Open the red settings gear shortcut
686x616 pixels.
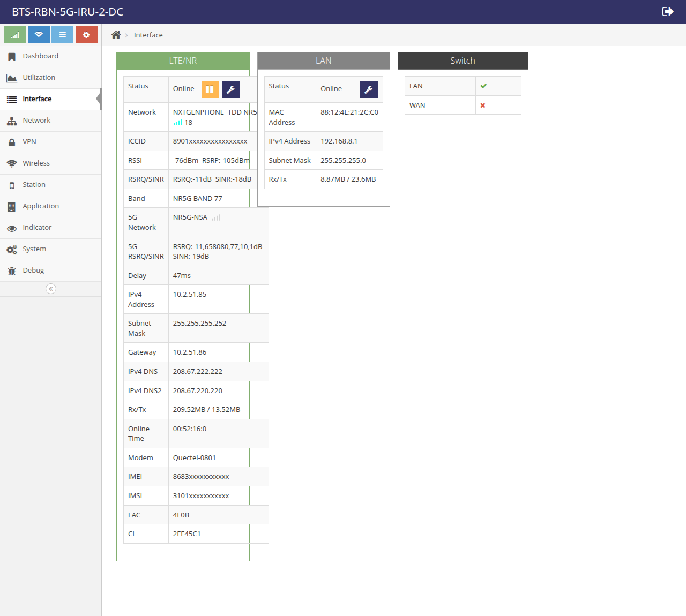tap(86, 35)
